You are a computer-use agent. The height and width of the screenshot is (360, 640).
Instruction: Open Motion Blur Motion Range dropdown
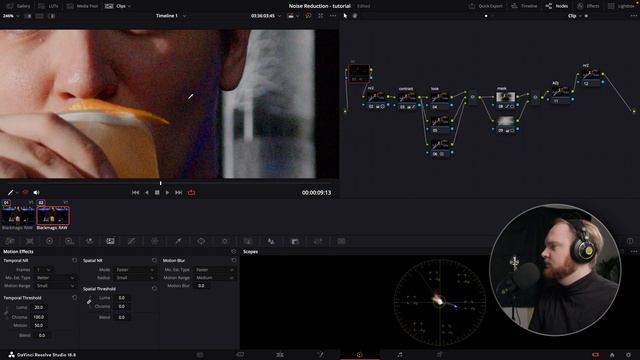pos(214,278)
